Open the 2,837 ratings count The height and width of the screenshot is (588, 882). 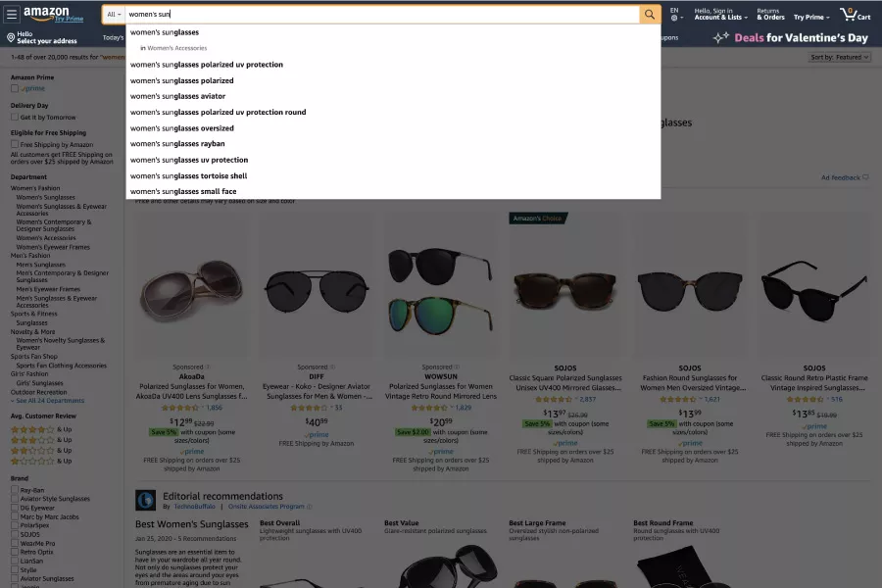point(587,399)
